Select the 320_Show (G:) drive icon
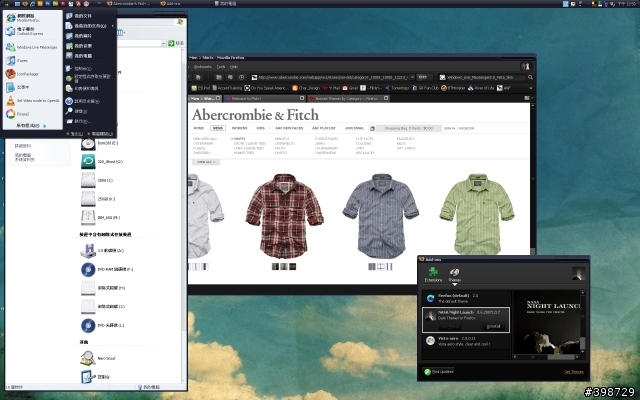640x400 pixels. pos(88,161)
